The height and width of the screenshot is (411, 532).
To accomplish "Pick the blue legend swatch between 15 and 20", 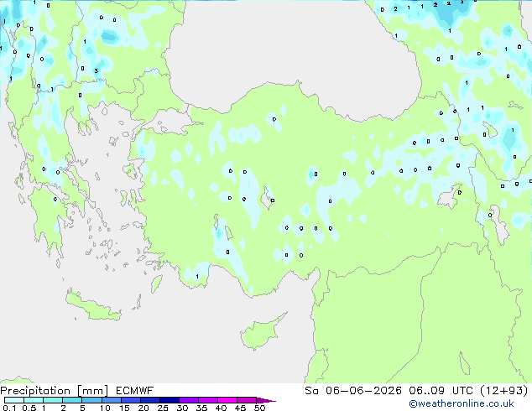I will [131, 400].
